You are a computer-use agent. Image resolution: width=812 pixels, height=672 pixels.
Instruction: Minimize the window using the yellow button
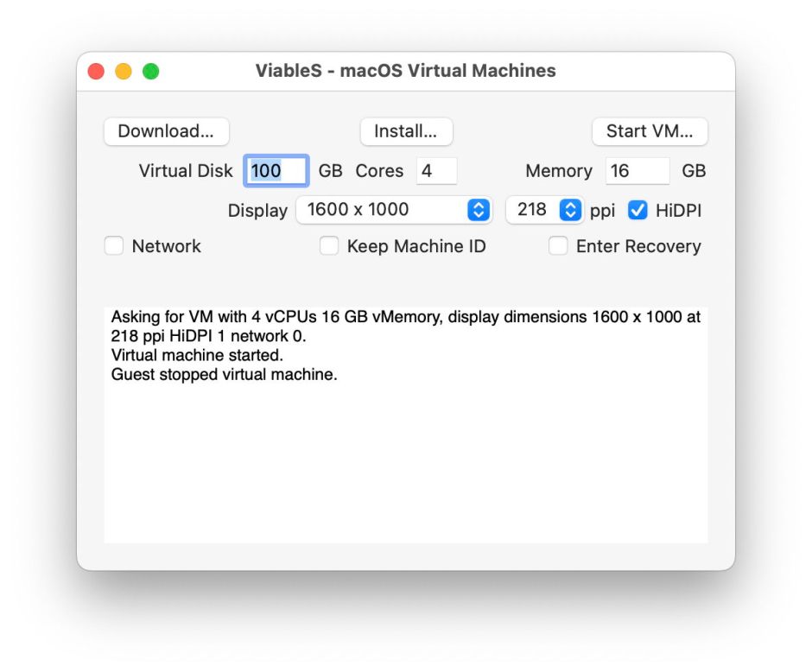[124, 72]
